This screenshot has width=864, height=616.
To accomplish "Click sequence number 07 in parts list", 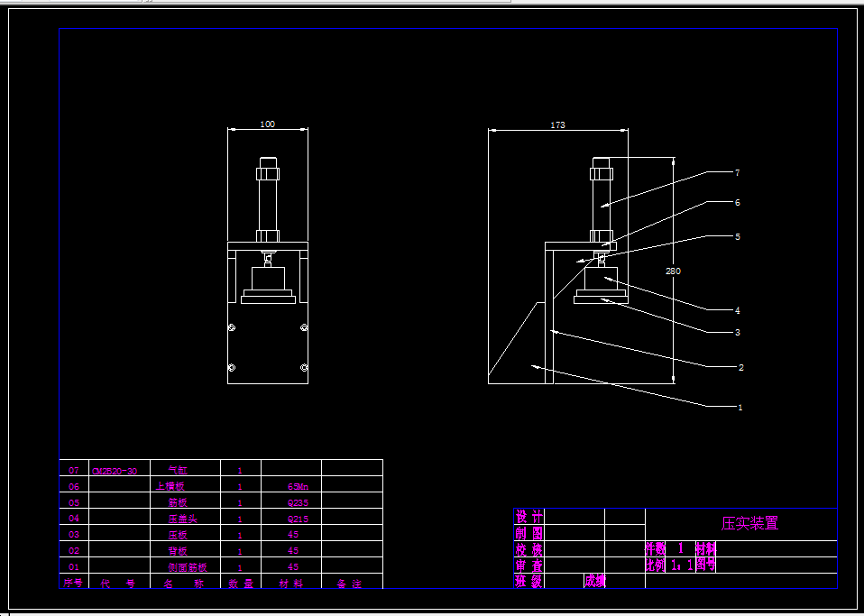I will (x=74, y=470).
